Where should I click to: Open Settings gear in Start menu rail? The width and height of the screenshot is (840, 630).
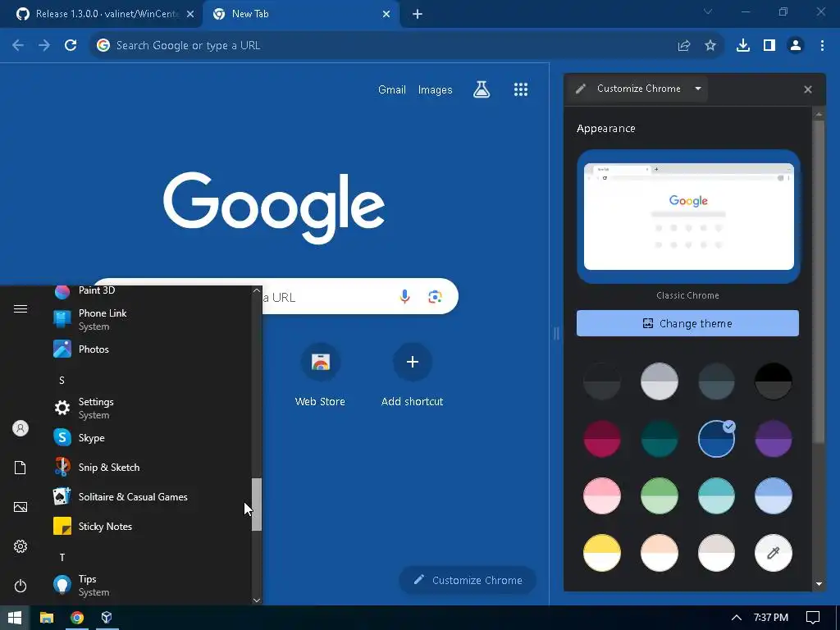click(21, 546)
